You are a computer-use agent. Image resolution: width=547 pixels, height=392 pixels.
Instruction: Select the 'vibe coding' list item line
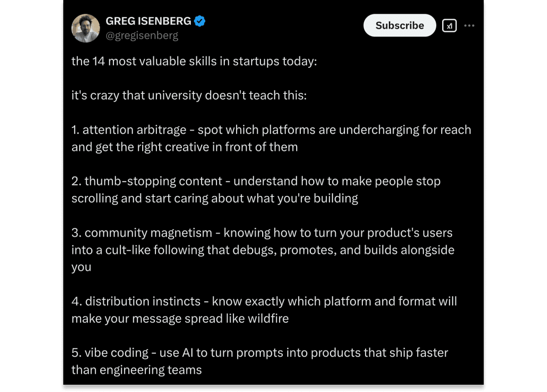(260, 353)
